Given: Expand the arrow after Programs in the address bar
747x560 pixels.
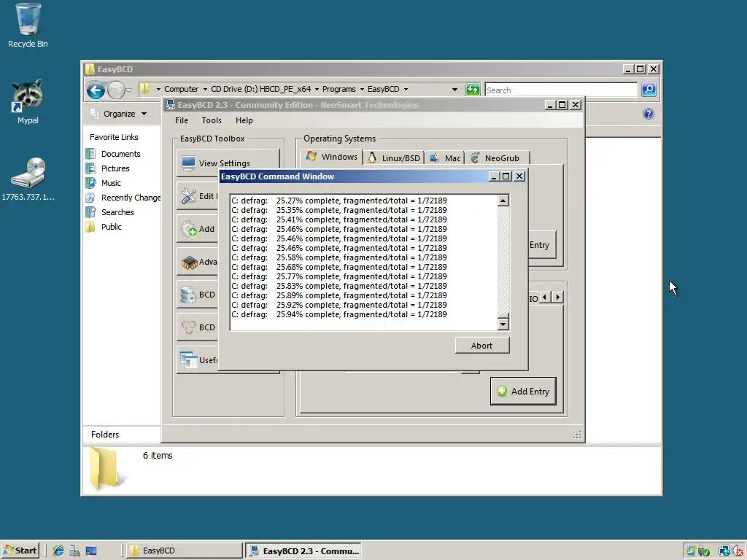Looking at the screenshot, I should [x=362, y=89].
